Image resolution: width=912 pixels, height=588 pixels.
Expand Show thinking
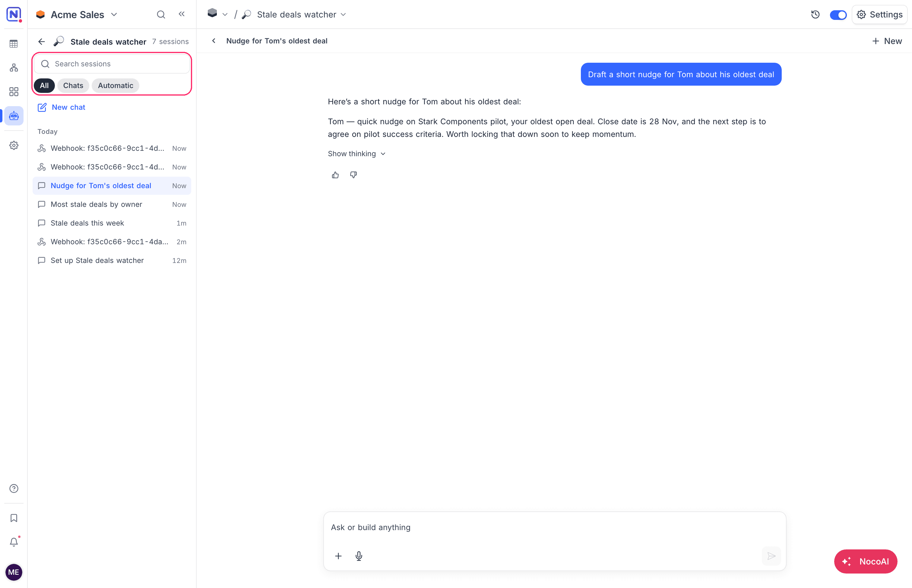[x=357, y=153]
